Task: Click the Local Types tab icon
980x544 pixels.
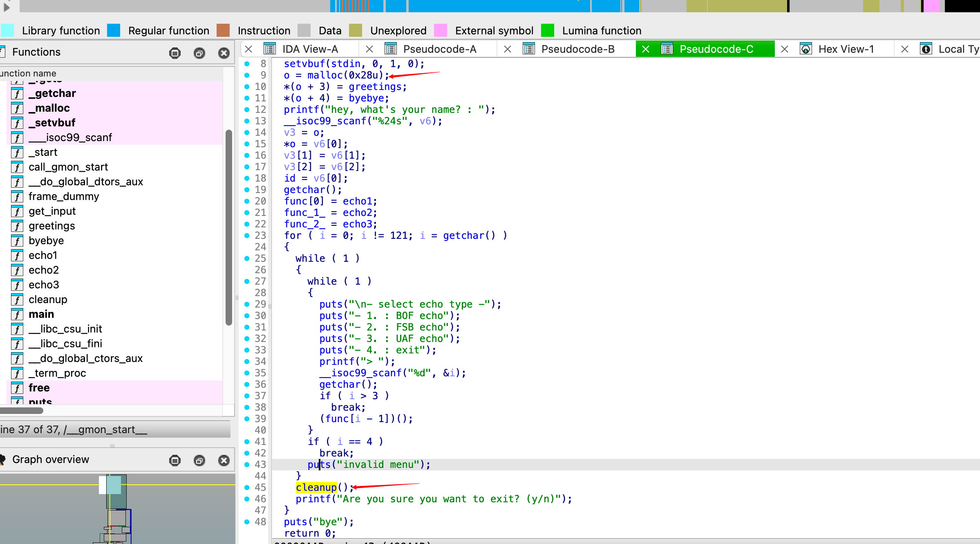Action: coord(926,49)
